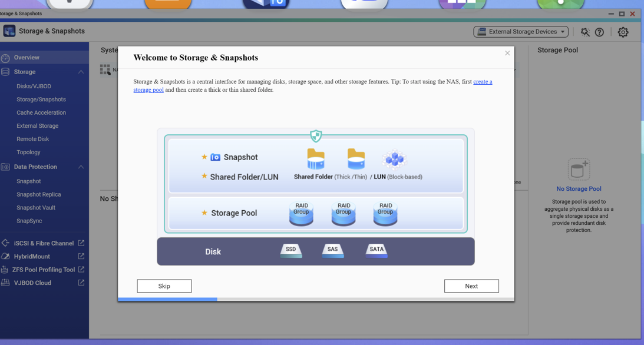Click the add storage pool icon
This screenshot has height=345, width=644.
point(579,169)
